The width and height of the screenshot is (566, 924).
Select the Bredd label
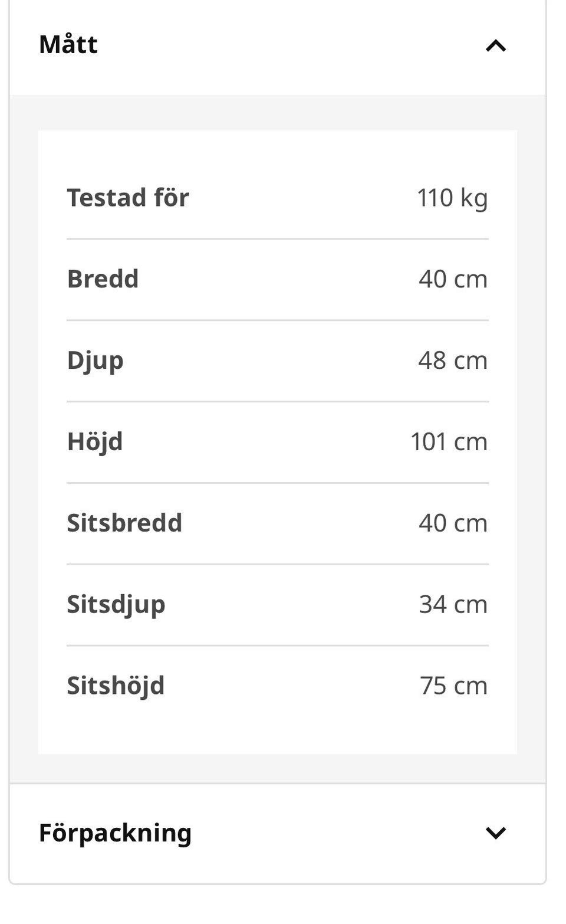103,279
